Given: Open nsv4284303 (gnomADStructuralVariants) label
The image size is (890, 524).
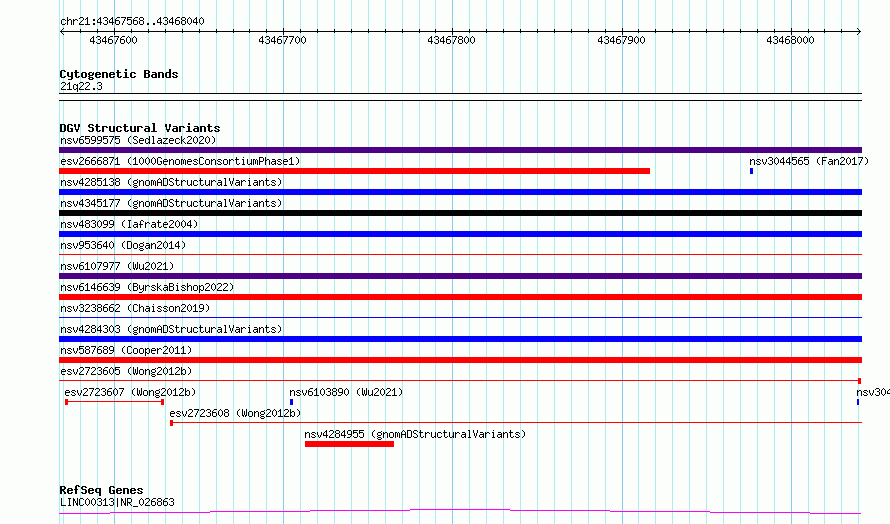Looking at the screenshot, I should click(x=171, y=329).
